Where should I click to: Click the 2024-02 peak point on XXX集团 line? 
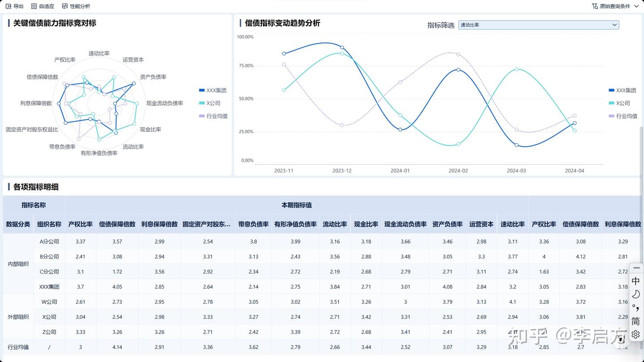pos(458,70)
